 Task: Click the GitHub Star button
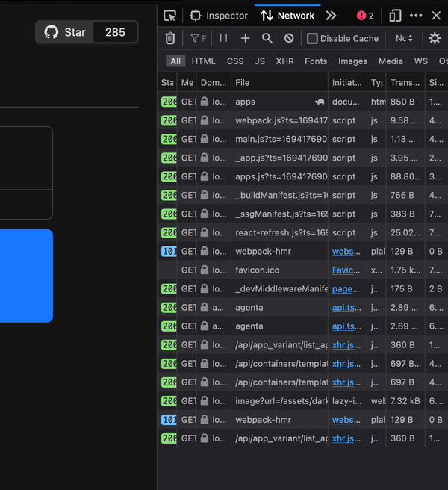(66, 32)
